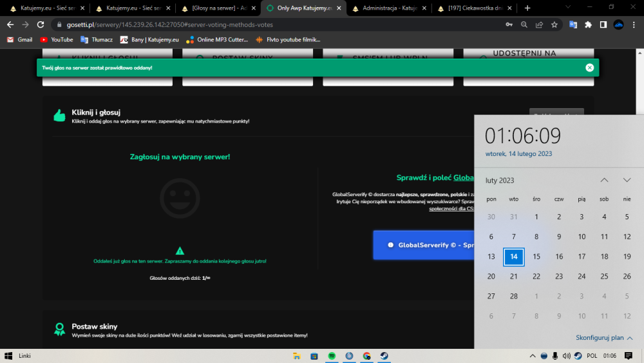Select 14 in the calendar
The width and height of the screenshot is (644, 363).
[513, 257]
